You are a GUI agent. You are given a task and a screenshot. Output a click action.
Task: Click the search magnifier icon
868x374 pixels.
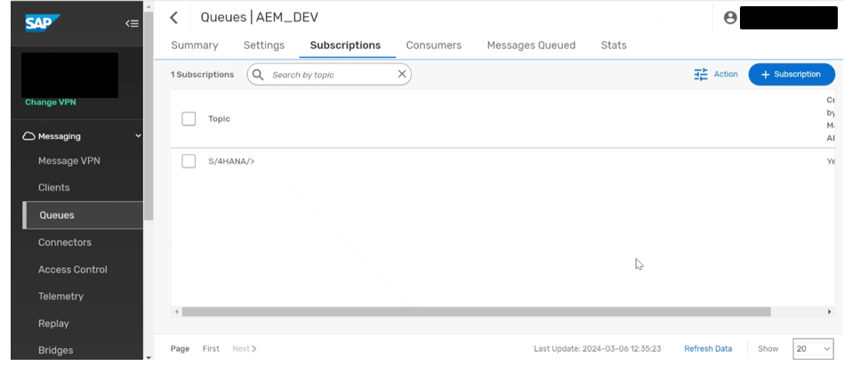point(258,74)
